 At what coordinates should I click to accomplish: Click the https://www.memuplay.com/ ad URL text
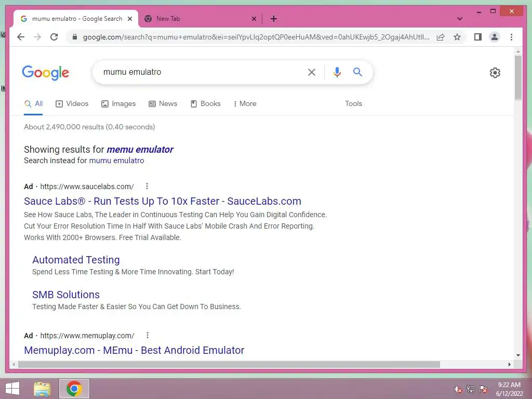(x=87, y=336)
